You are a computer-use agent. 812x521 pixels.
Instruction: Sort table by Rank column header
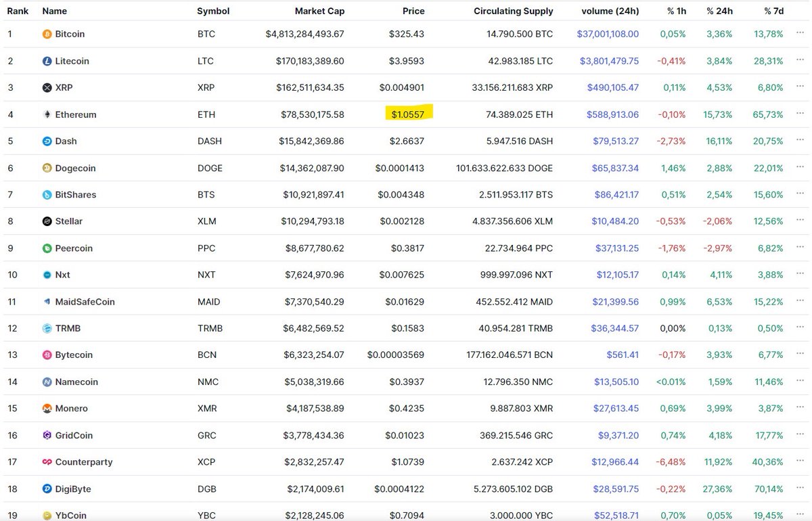(x=17, y=11)
